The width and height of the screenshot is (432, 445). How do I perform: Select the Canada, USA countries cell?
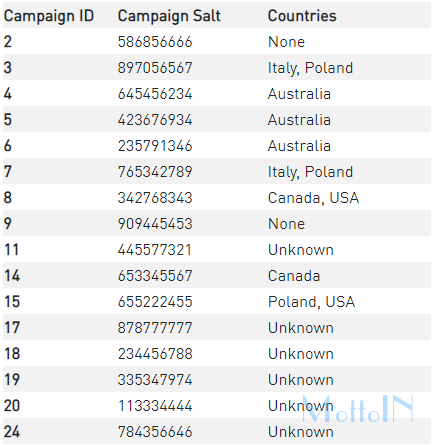313,198
